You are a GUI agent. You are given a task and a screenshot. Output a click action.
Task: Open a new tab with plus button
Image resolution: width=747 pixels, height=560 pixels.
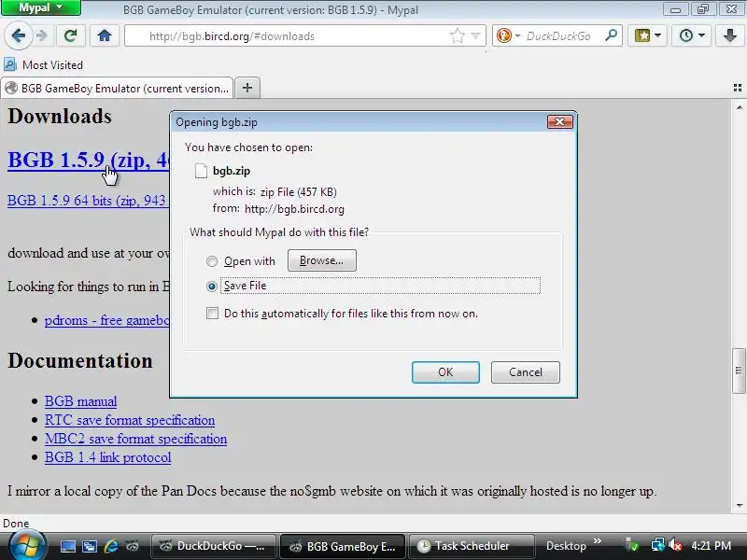[x=247, y=88]
